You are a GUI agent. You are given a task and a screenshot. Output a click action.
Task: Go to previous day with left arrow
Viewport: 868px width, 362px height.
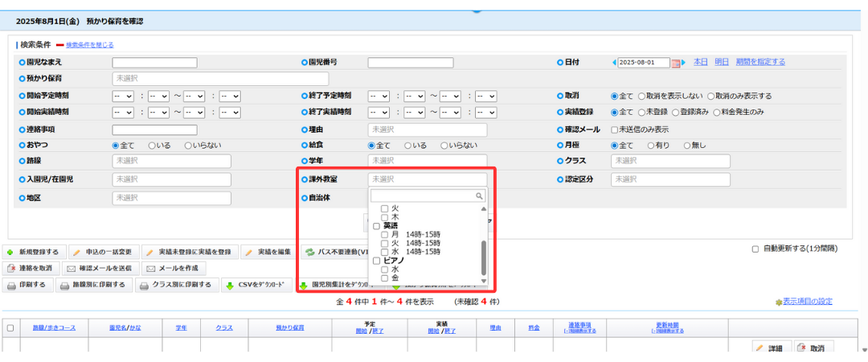point(614,63)
